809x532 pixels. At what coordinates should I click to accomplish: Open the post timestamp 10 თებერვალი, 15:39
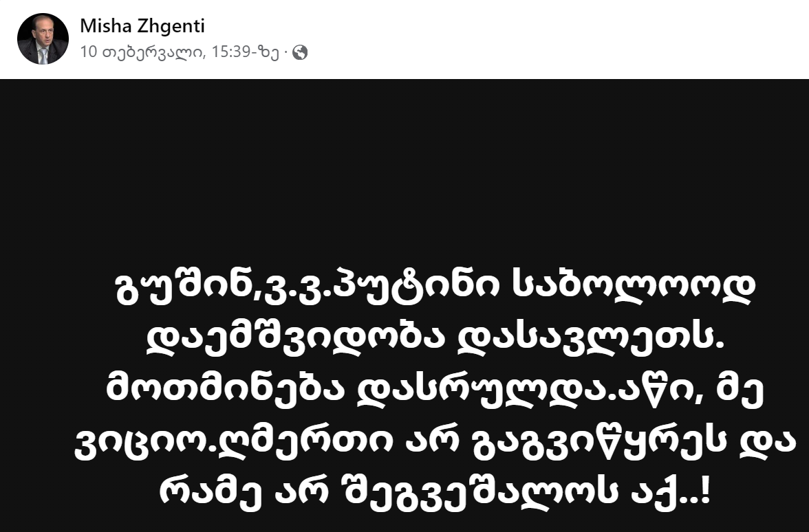point(180,52)
